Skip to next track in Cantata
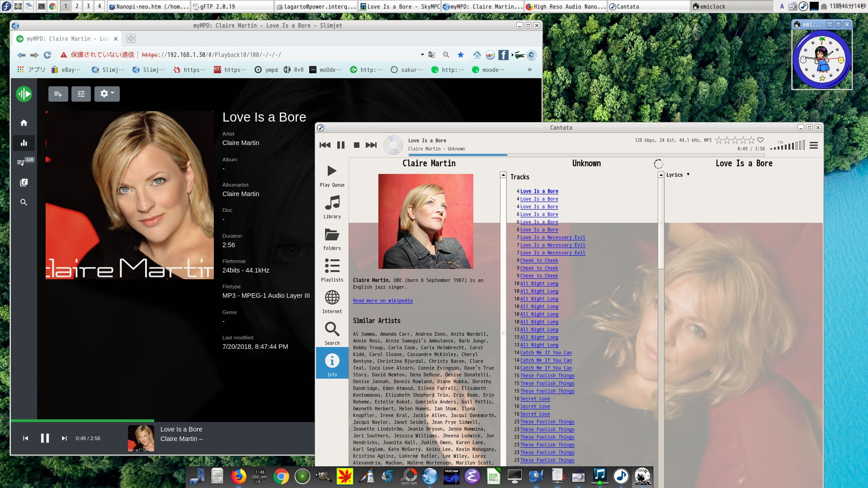 [371, 145]
